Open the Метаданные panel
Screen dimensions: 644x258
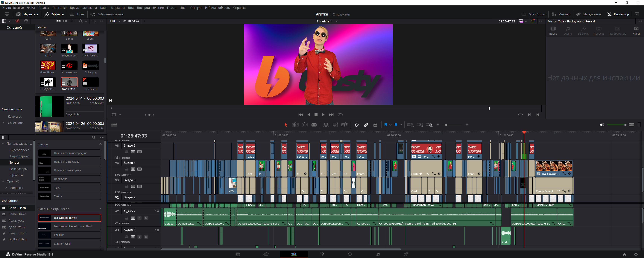tap(589, 14)
